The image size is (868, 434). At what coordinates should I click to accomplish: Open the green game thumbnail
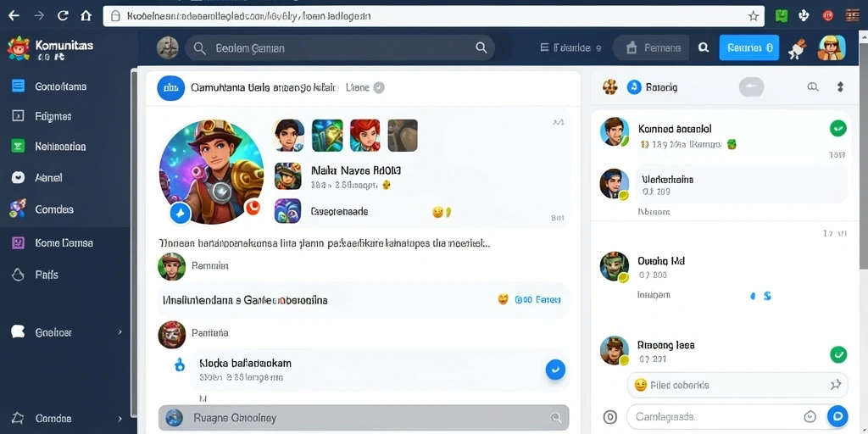click(x=327, y=135)
